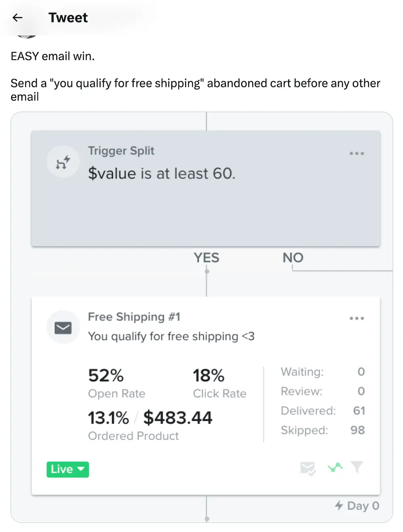Click the "$value is at least 60" condition
403x532 pixels.
pyautogui.click(x=162, y=174)
